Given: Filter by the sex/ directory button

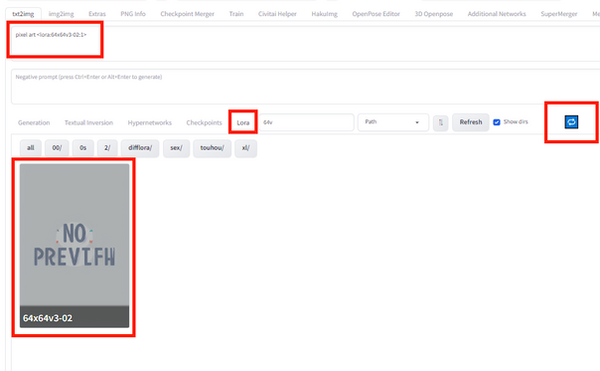Looking at the screenshot, I should point(176,148).
